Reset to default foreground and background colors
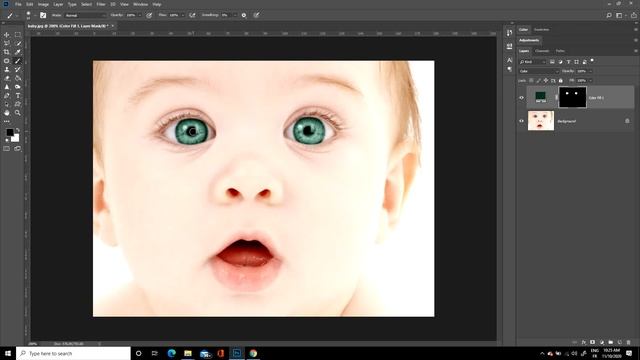 click(7, 140)
